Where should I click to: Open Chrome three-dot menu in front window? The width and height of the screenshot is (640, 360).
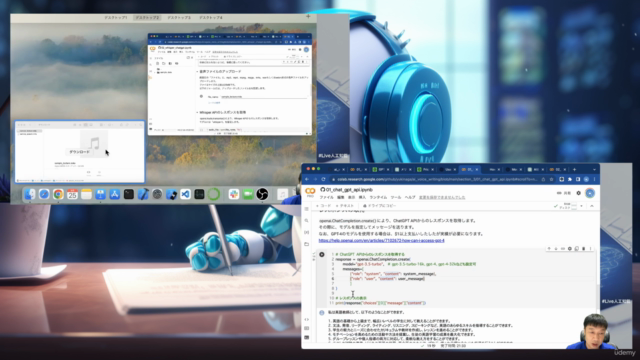click(594, 179)
